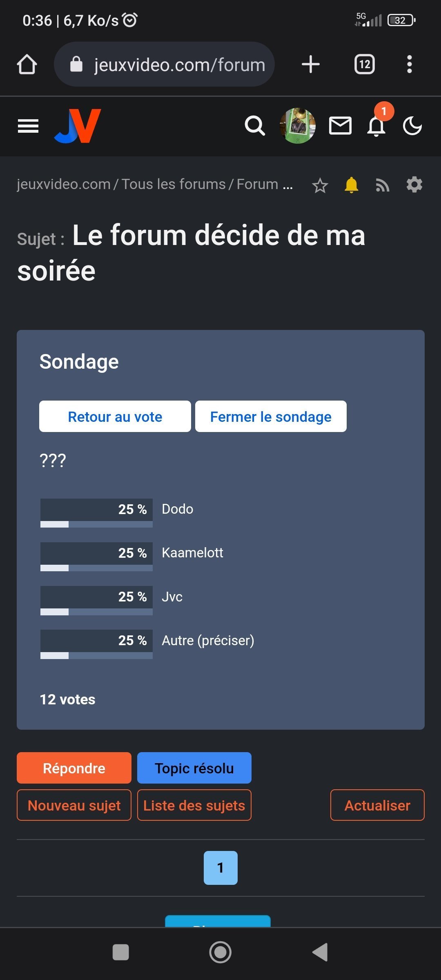Image resolution: width=441 pixels, height=980 pixels.
Task: Open user profile avatar menu
Action: pos(298,126)
